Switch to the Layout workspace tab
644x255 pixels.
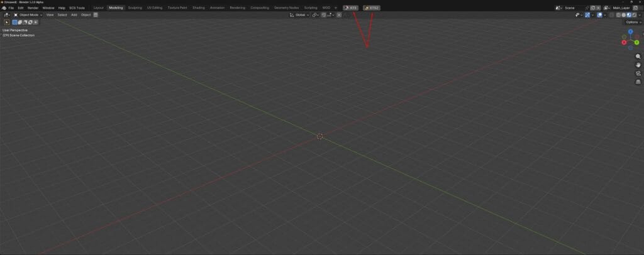[99, 8]
